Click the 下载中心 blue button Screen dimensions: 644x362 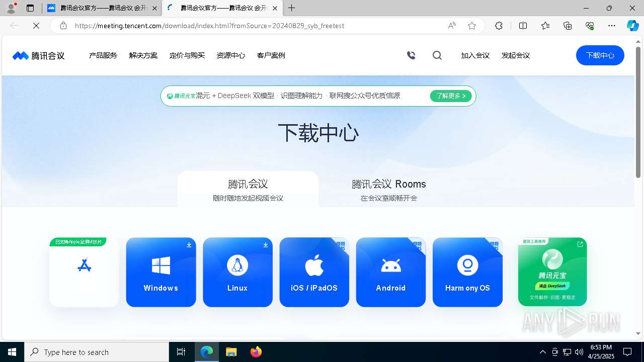tap(600, 55)
